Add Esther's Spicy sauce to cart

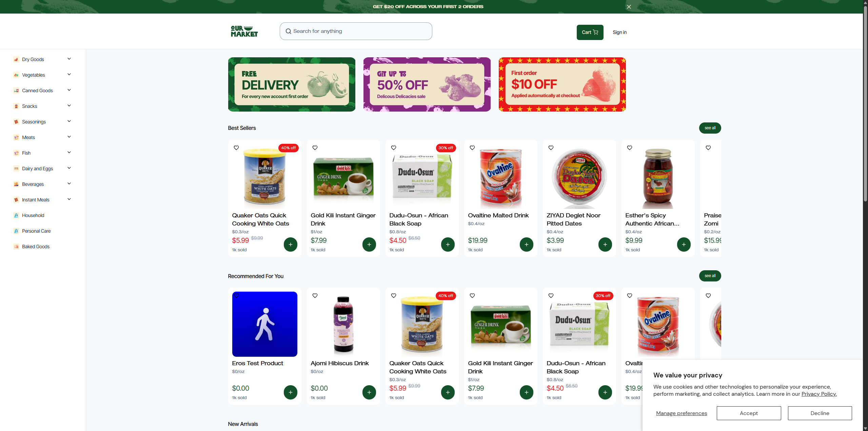684,244
